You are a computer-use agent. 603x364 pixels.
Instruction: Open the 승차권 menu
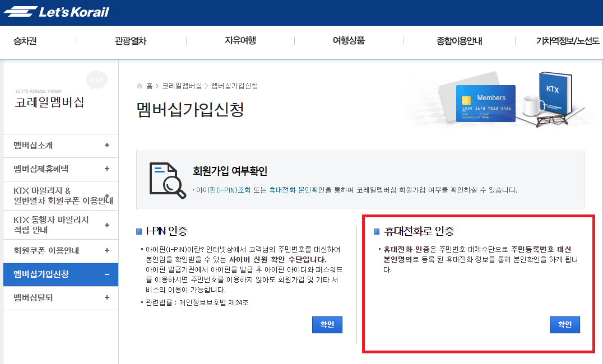tap(25, 41)
